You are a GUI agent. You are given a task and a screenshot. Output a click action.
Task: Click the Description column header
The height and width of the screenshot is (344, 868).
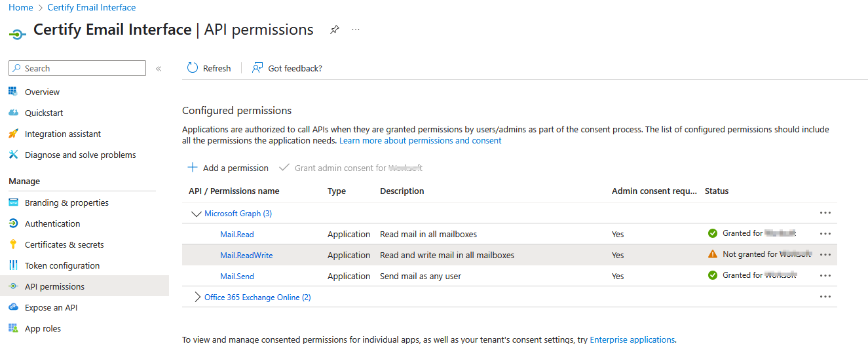tap(402, 191)
